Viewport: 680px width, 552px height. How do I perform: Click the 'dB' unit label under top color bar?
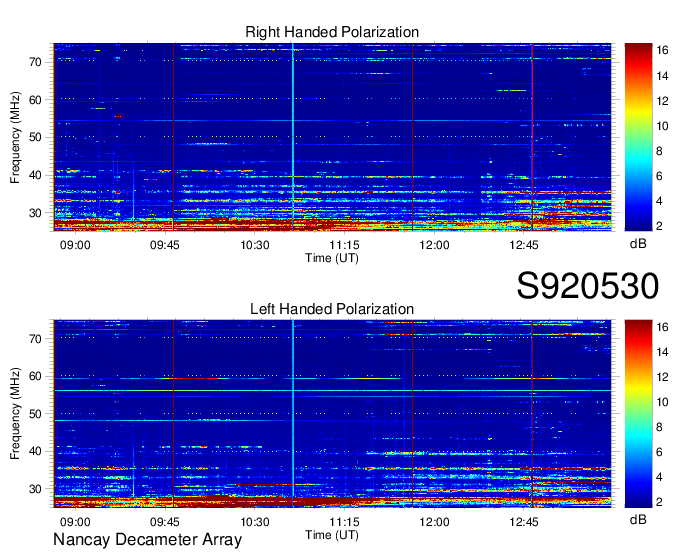[638, 244]
